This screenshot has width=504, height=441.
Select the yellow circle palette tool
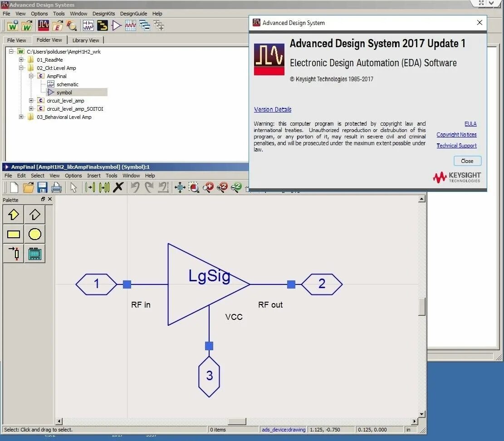35,234
